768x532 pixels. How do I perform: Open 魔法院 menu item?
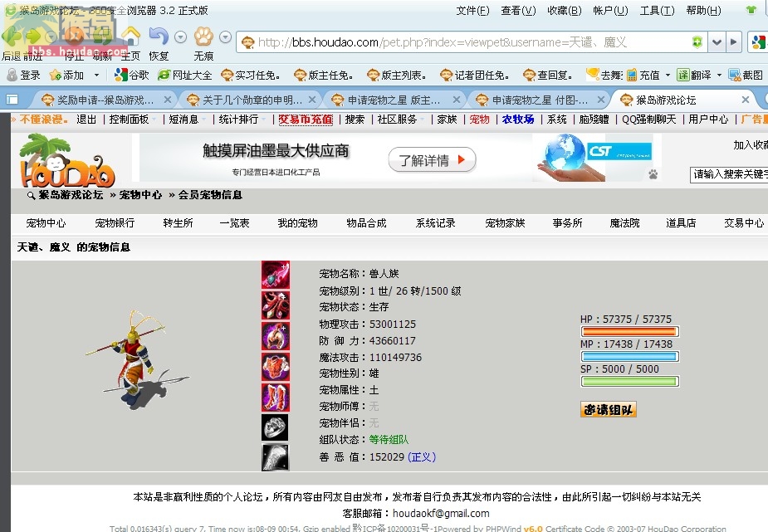pos(624,223)
